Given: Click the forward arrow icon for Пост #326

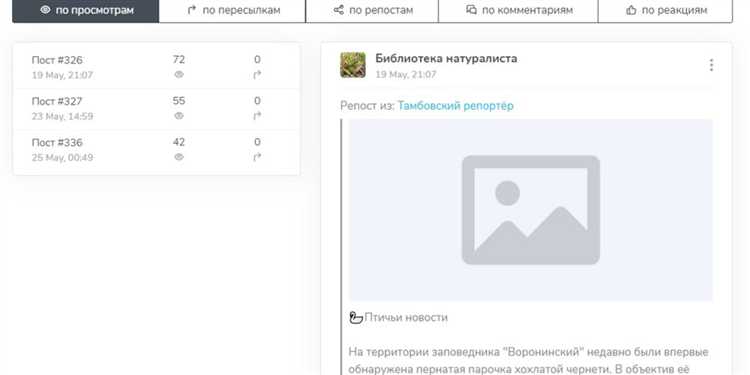Looking at the screenshot, I should (257, 75).
